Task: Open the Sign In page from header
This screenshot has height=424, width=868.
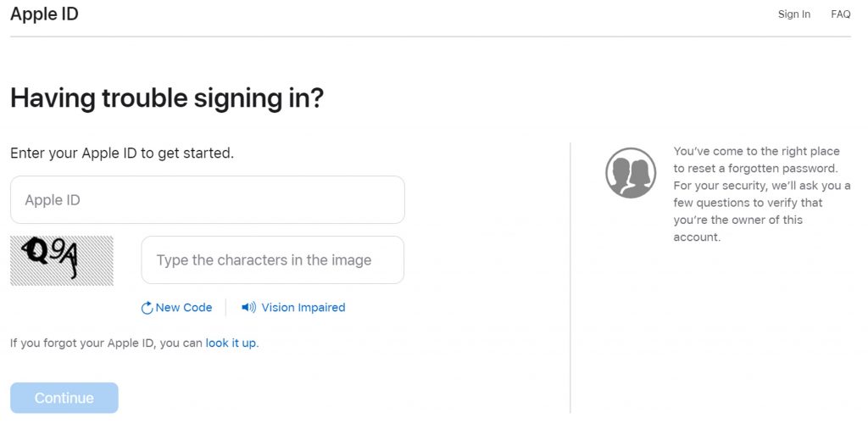Action: coord(793,14)
